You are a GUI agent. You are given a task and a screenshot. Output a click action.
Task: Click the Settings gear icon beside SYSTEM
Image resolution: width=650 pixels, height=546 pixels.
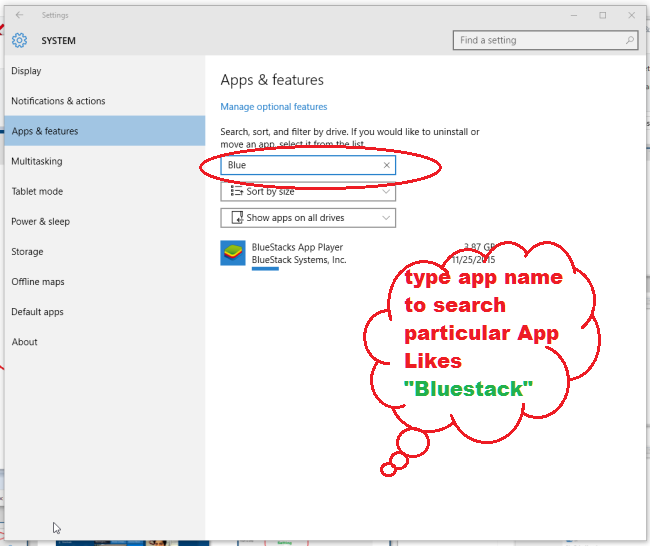(19, 40)
